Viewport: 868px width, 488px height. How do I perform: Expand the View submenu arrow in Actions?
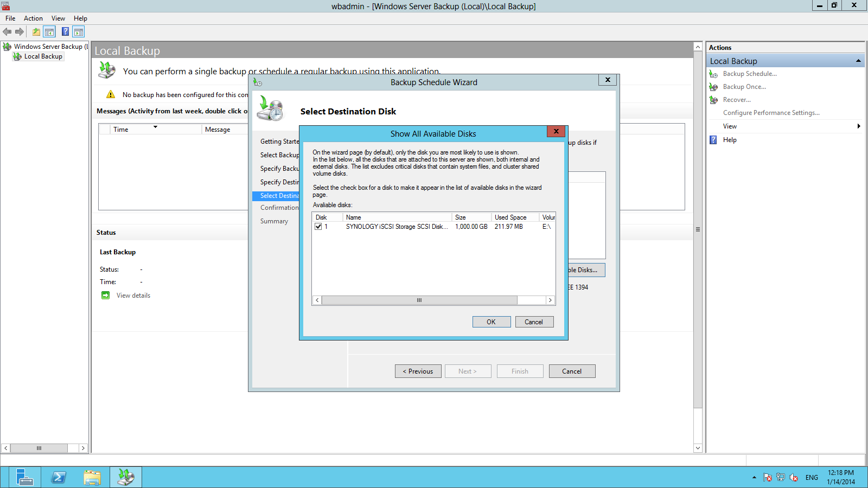coord(859,126)
